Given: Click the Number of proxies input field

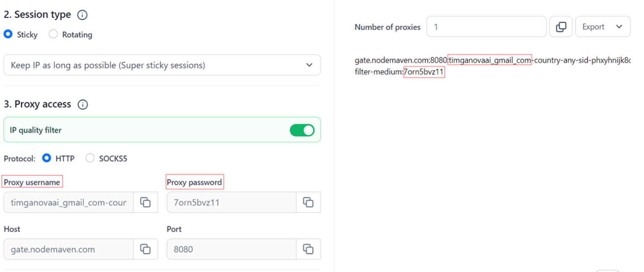Looking at the screenshot, I should 486,26.
